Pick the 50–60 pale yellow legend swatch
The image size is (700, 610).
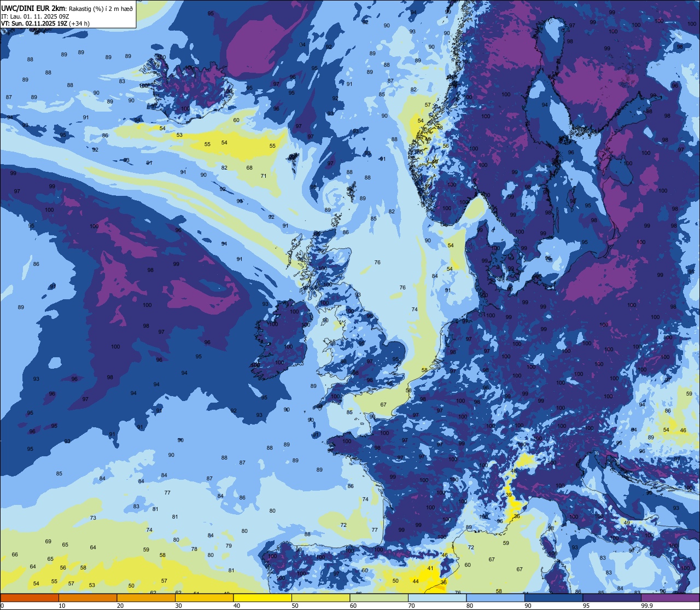pos(320,597)
